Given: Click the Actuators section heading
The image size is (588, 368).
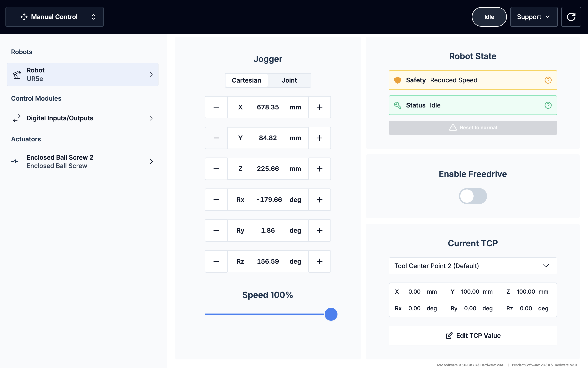Looking at the screenshot, I should pyautogui.click(x=26, y=139).
